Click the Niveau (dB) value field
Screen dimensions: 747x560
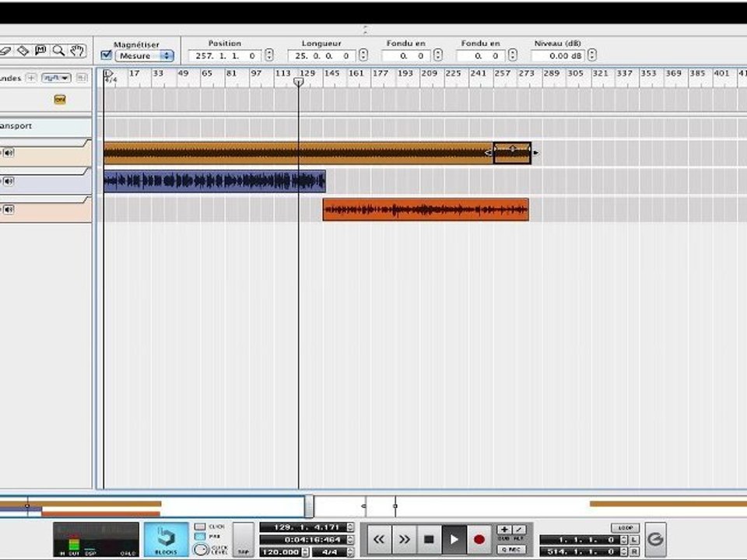558,56
